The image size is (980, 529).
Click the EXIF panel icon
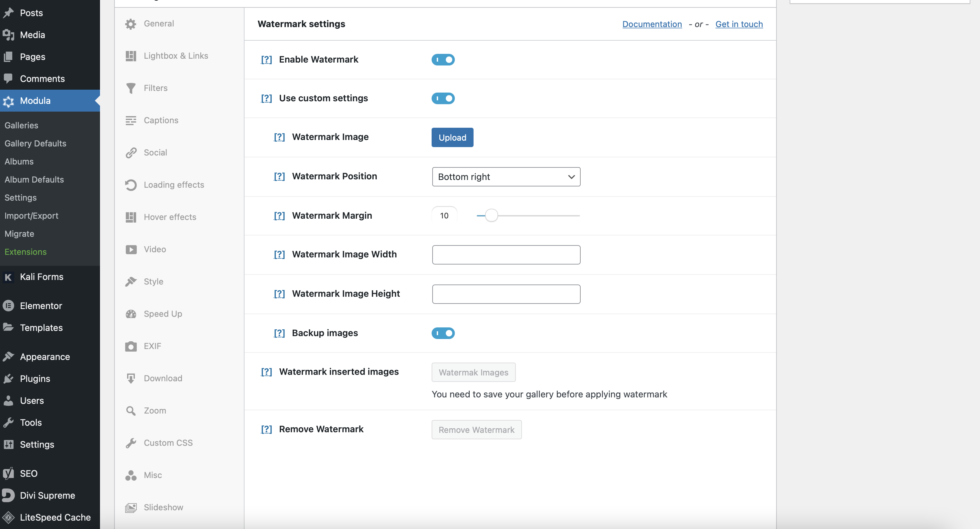click(x=131, y=346)
